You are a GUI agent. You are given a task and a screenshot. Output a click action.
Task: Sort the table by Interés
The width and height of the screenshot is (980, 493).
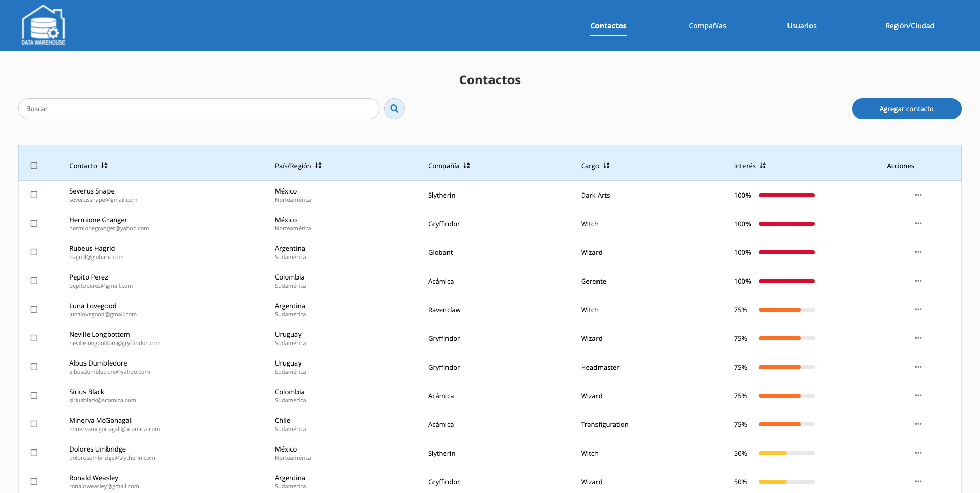pos(763,165)
